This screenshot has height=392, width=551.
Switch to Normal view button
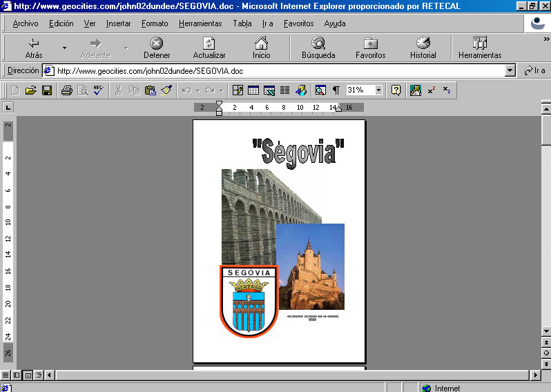point(6,375)
